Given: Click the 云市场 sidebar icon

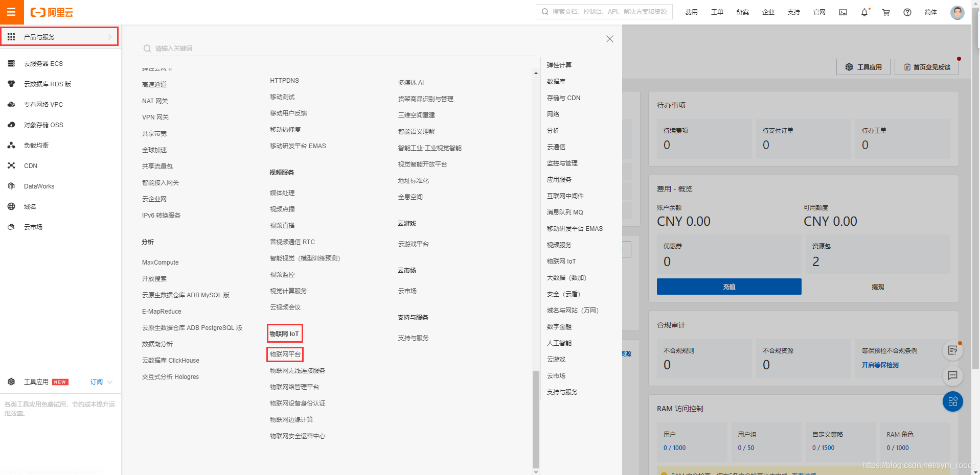Looking at the screenshot, I should 11,227.
